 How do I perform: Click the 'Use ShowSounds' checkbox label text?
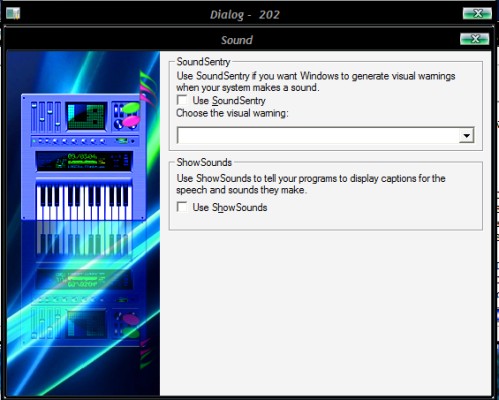pyautogui.click(x=230, y=207)
